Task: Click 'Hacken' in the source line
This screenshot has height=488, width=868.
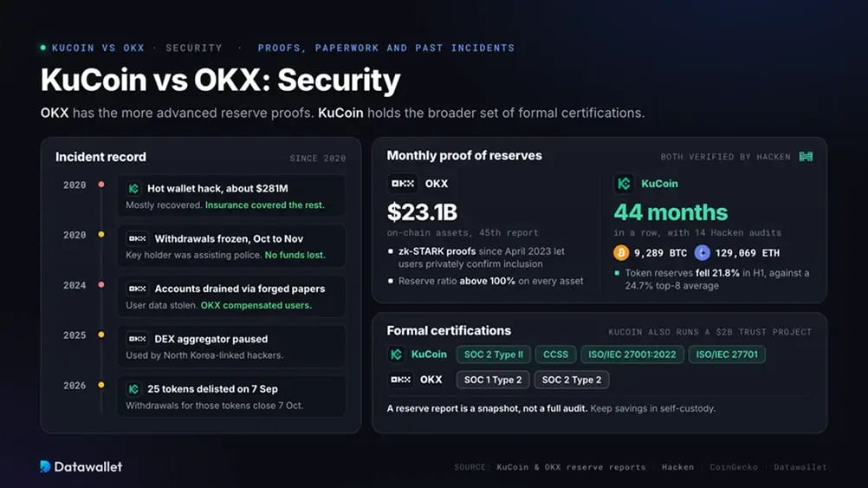Action: [x=677, y=467]
